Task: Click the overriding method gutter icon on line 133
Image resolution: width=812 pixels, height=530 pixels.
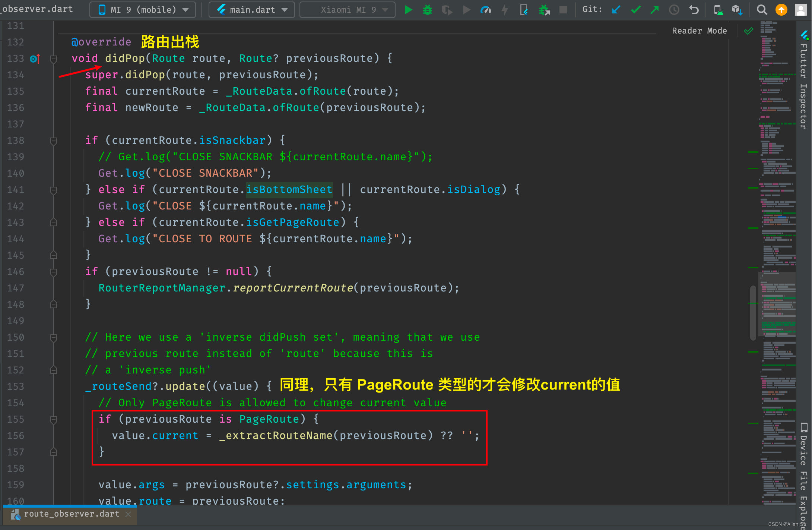Action: pyautogui.click(x=35, y=59)
